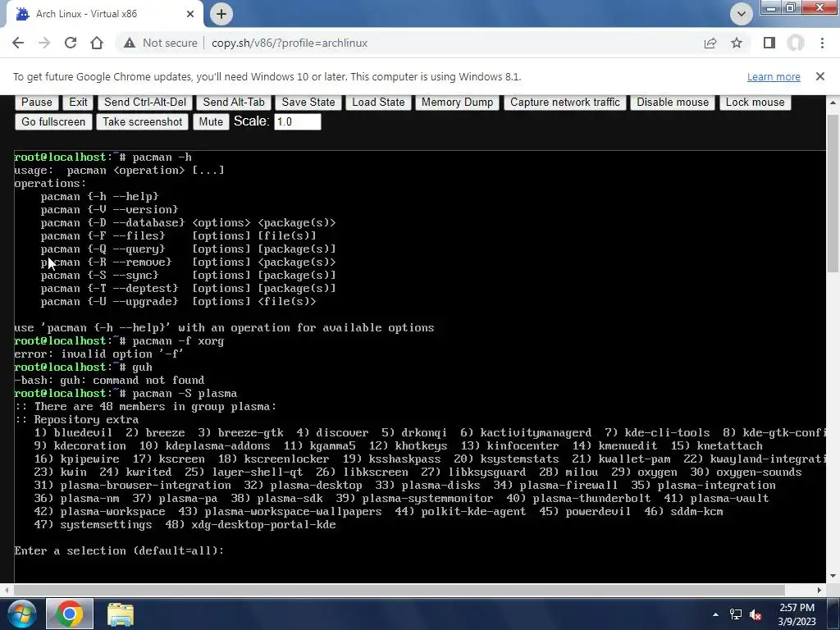
Task: Click the browser forward arrow
Action: coord(44,43)
